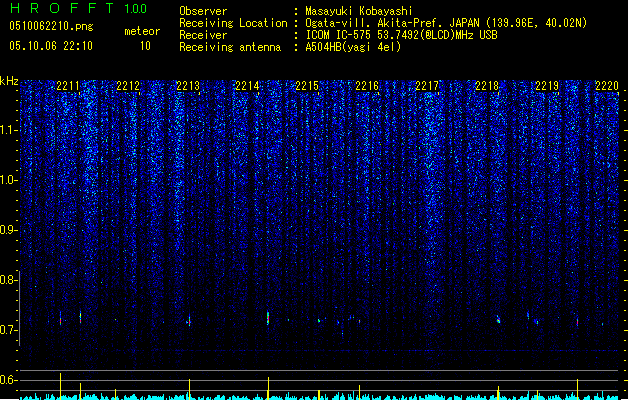Click the bright meteor echo beneath the 2214 label
The width and height of the screenshot is (629, 400).
coord(268,318)
